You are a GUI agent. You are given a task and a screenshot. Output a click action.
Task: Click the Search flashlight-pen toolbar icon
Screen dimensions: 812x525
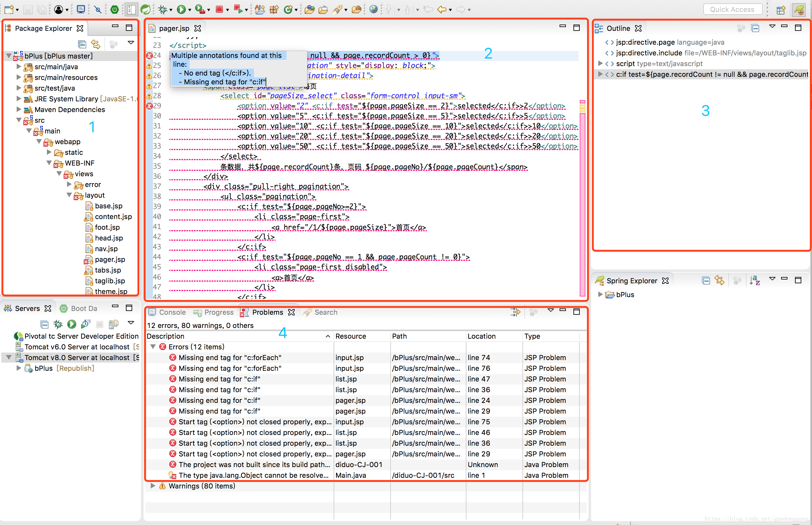(x=337, y=9)
